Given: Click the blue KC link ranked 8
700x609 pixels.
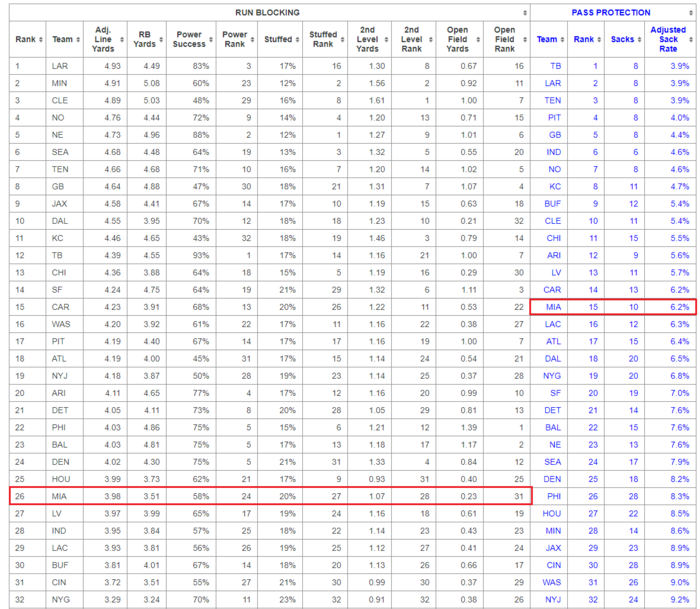Looking at the screenshot, I should pyautogui.click(x=555, y=187).
